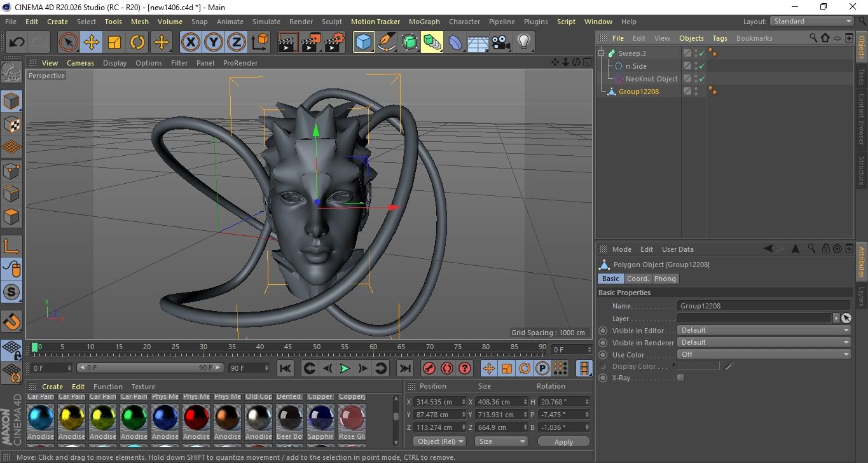
Task: Select the Move tool in top toolbar
Action: pos(92,43)
